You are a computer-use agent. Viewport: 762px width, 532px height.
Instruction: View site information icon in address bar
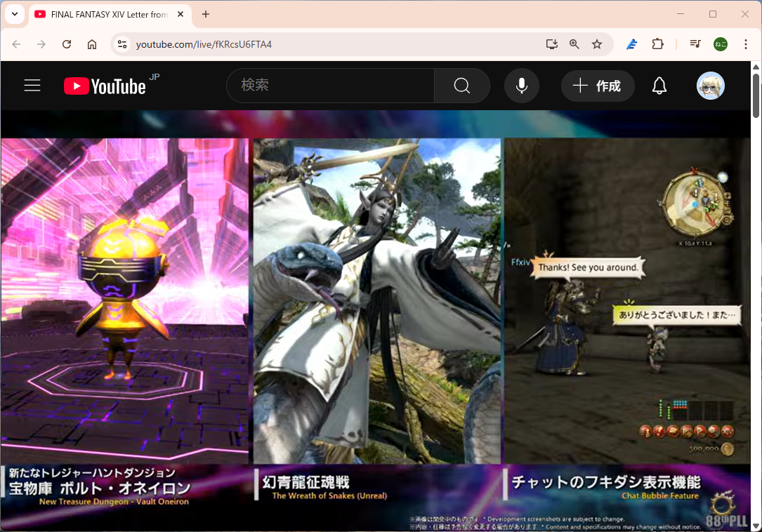click(122, 44)
